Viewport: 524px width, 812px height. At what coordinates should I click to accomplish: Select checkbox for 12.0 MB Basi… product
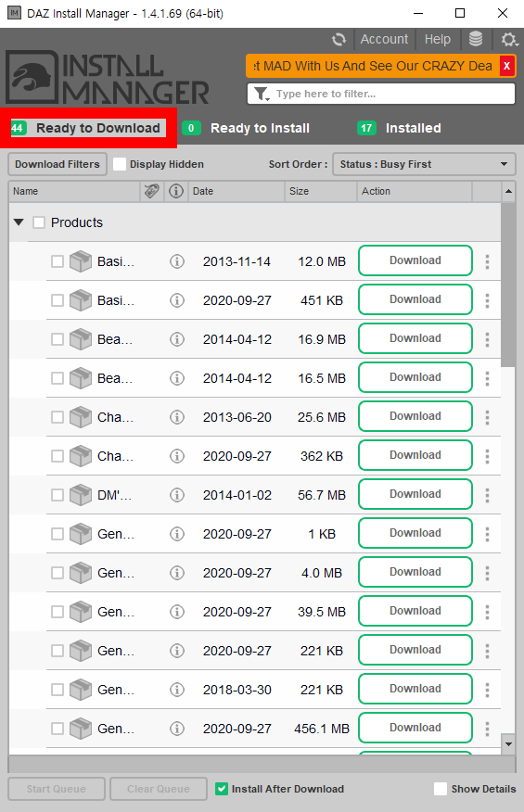(x=58, y=261)
